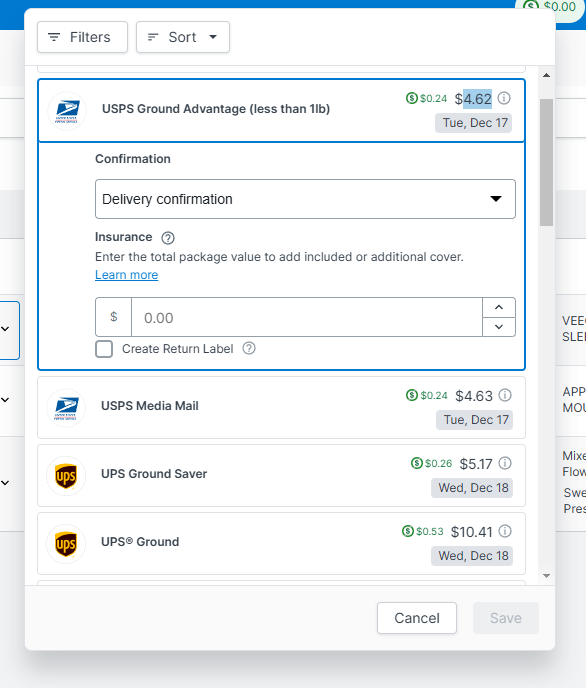This screenshot has width=586, height=688.
Task: Click the Create Return Label help icon
Action: (x=249, y=348)
